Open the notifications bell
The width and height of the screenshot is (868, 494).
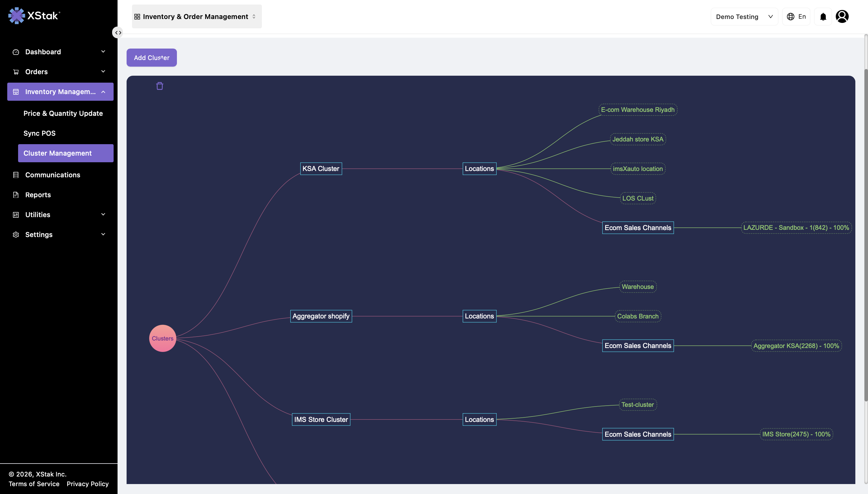coord(823,17)
